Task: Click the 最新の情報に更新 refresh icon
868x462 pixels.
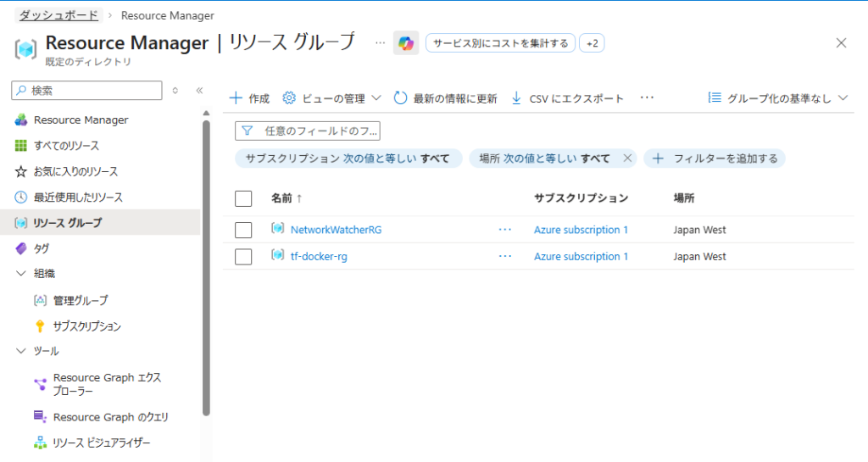Action: [x=401, y=98]
